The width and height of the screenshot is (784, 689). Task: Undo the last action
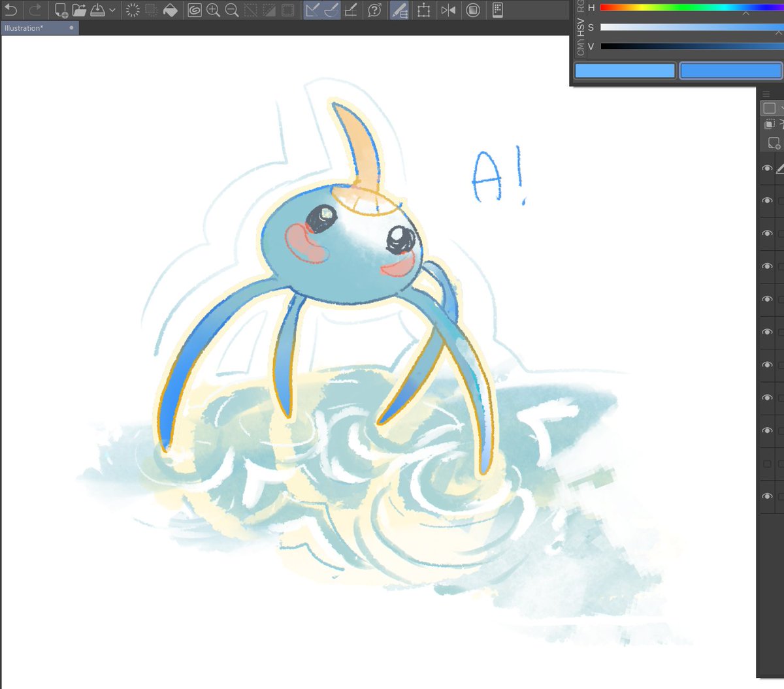click(x=11, y=10)
